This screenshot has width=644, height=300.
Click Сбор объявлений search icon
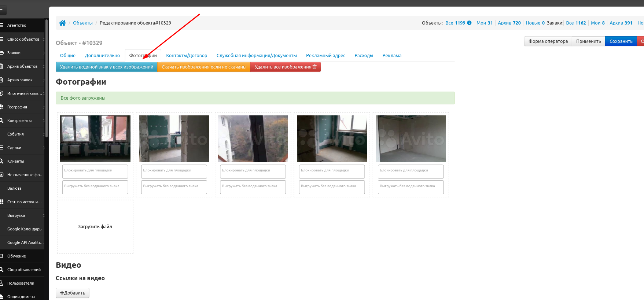(x=1, y=270)
